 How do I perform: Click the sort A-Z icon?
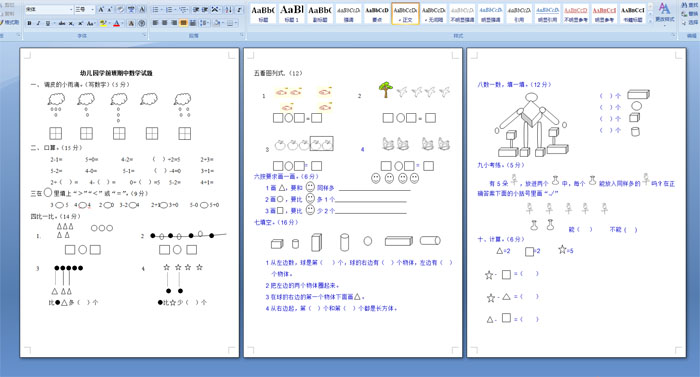[x=229, y=9]
